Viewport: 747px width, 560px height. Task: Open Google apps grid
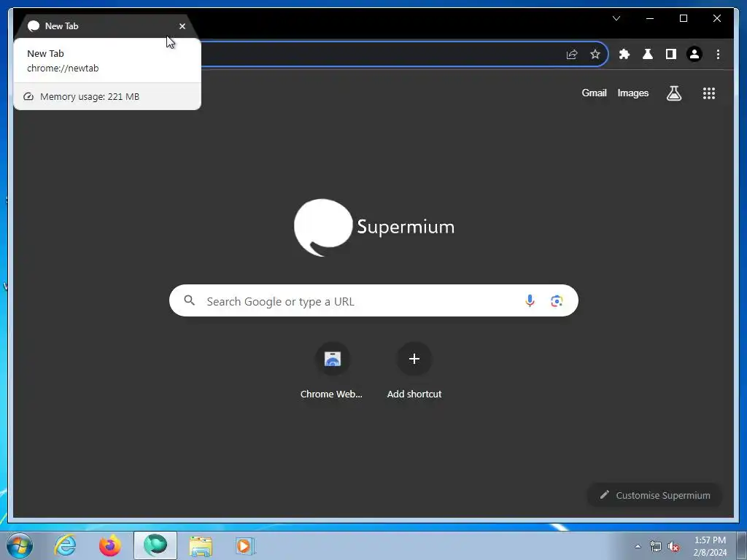(x=709, y=93)
